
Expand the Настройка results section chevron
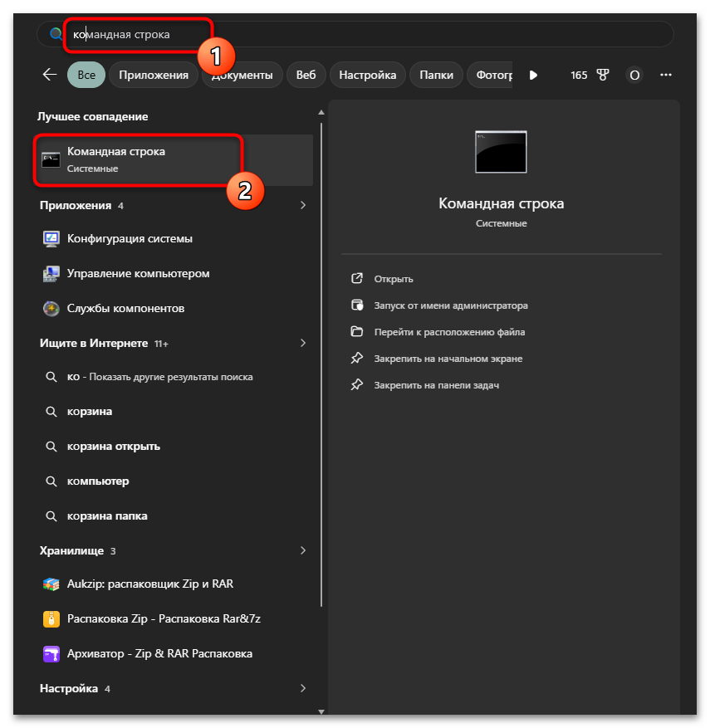pos(303,688)
